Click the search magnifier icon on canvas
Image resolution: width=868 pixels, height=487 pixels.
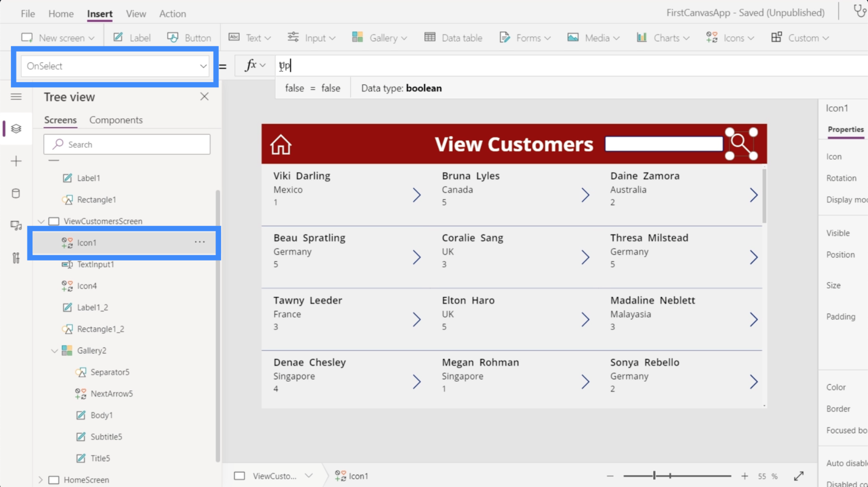pyautogui.click(x=741, y=144)
